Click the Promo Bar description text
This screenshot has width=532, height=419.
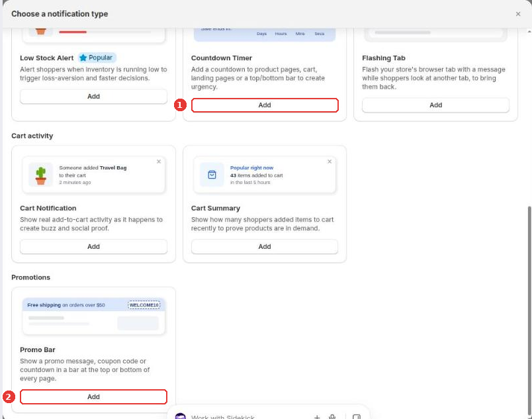click(85, 370)
